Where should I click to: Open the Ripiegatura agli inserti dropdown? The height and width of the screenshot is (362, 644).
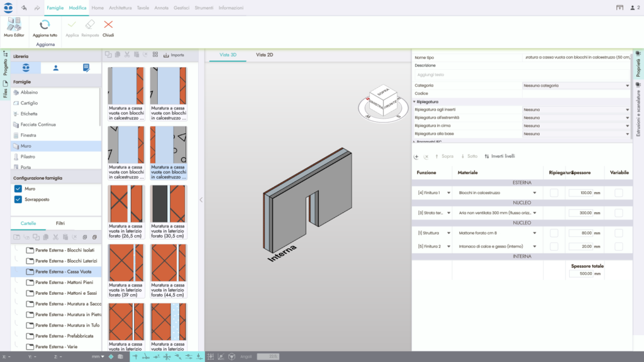[576, 111]
